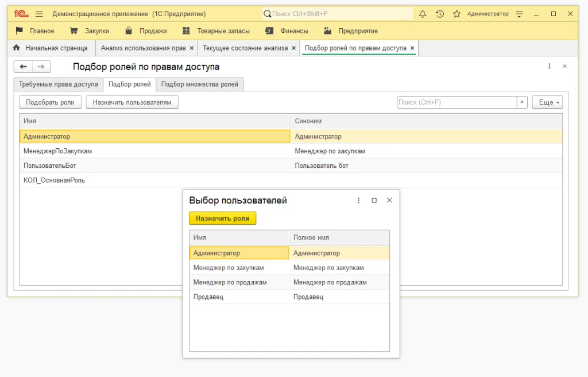Screen dimensions: 588x377
Task: Switch to Подбор множества ролей tab
Action: tap(199, 84)
